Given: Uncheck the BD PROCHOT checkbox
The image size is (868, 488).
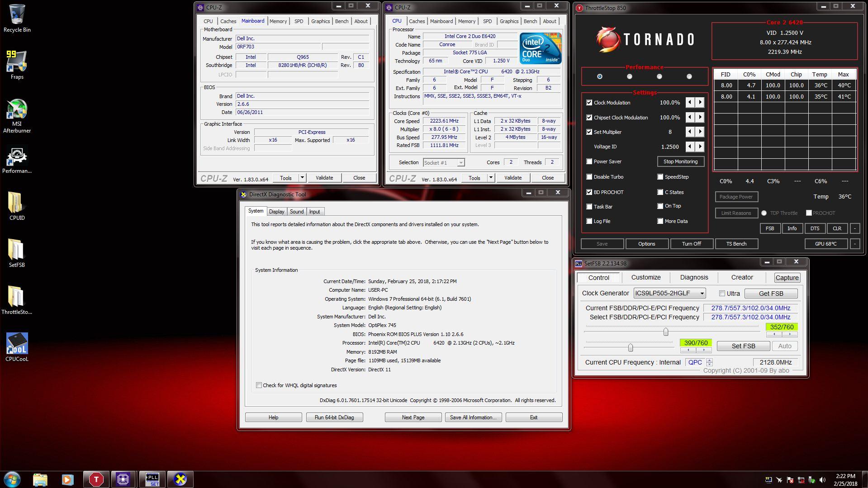Looking at the screenshot, I should tap(589, 192).
